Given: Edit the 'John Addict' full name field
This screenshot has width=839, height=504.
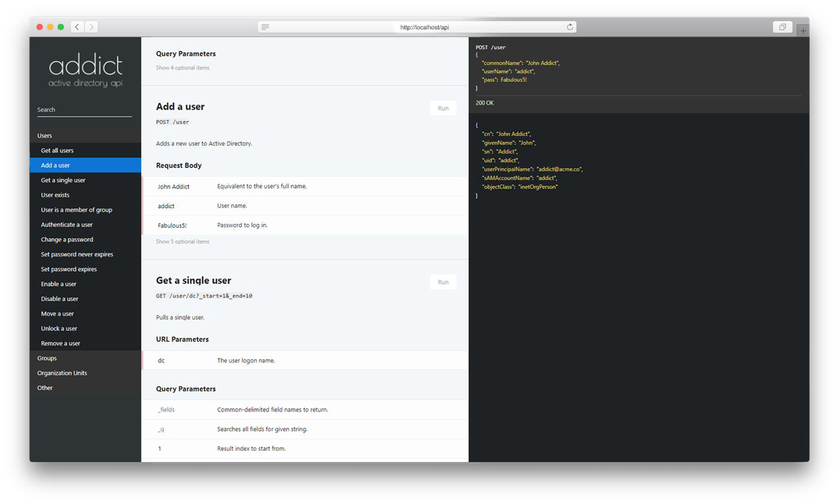Looking at the screenshot, I should point(174,188).
